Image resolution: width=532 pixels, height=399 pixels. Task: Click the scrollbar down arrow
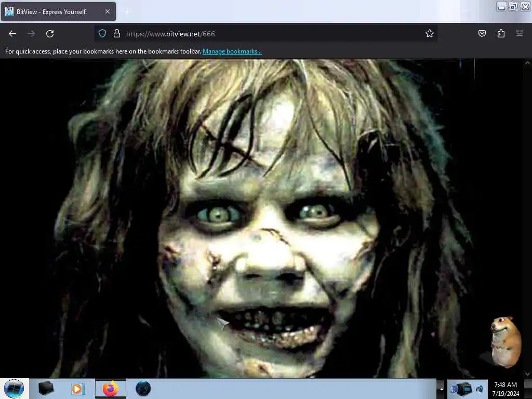527,374
